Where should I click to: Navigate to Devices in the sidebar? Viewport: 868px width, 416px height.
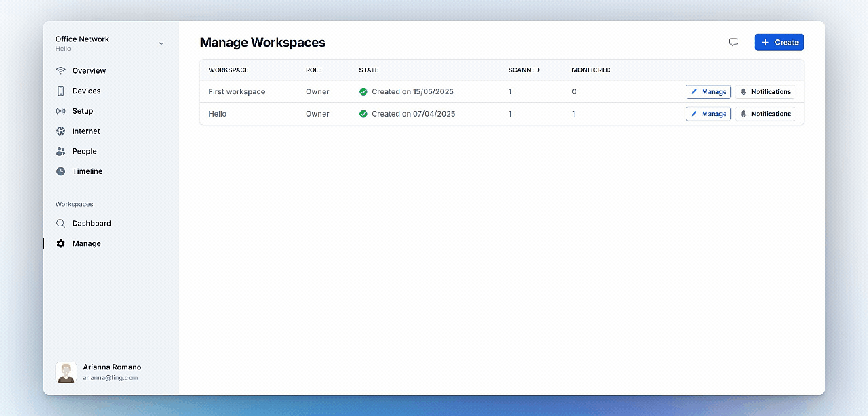pyautogui.click(x=86, y=91)
